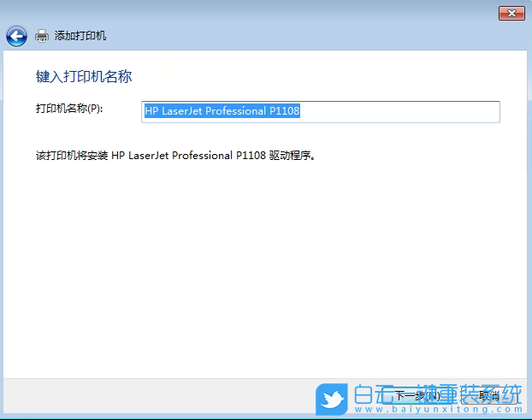The height and width of the screenshot is (420, 532).
Task: Click the blue bird watermark logo
Action: pos(332,399)
